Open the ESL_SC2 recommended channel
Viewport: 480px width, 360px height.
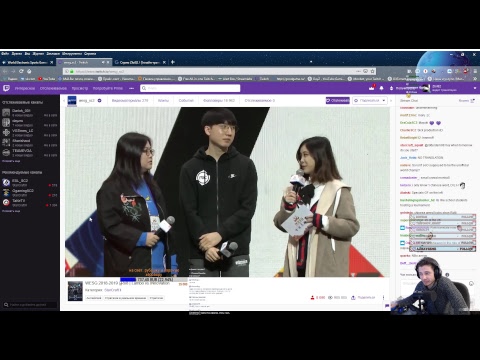(29, 182)
